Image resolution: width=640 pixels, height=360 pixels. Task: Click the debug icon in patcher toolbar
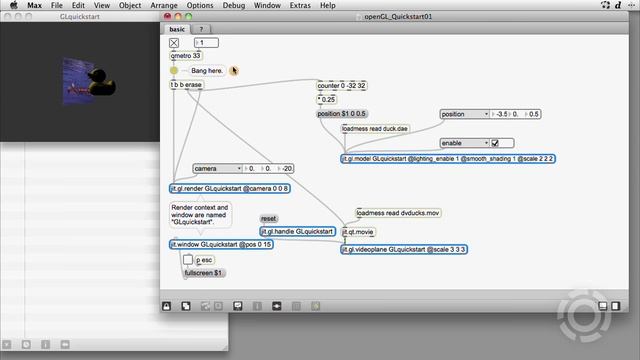pos(316,306)
